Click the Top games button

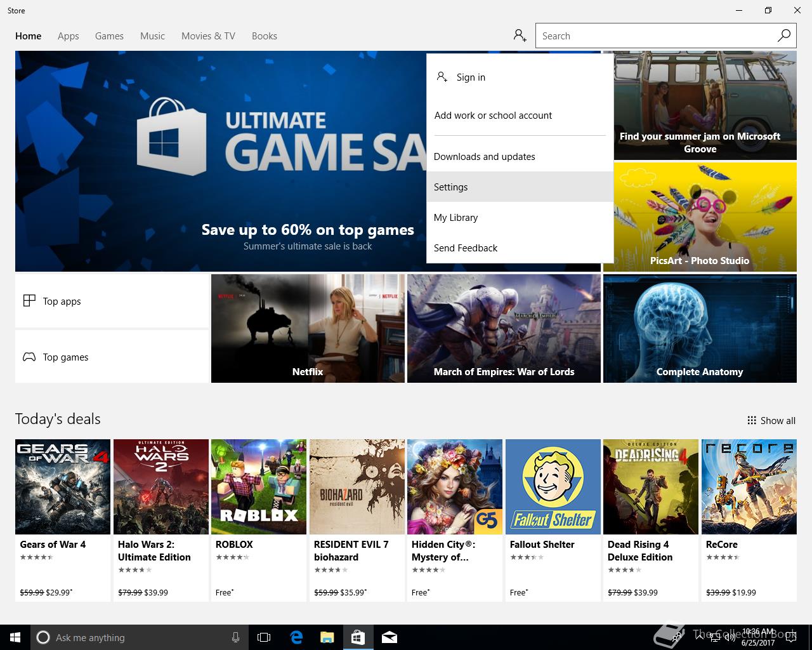112,357
